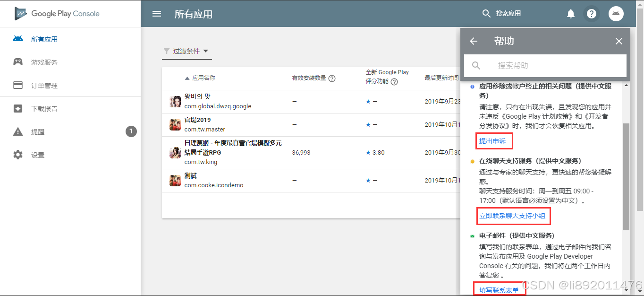The image size is (644, 296).
Task: Open the account avatar icon
Action: click(616, 14)
